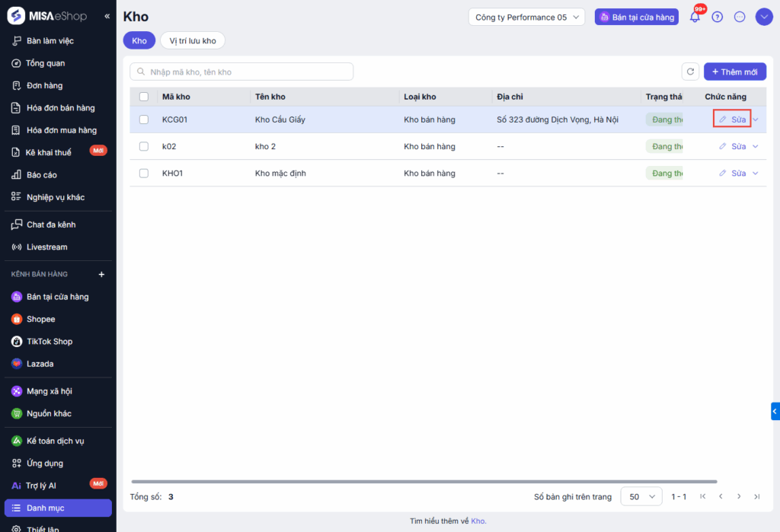Screen dimensions: 780x532
Task: Tick the checkbox for warehouse k02
Action: [144, 146]
